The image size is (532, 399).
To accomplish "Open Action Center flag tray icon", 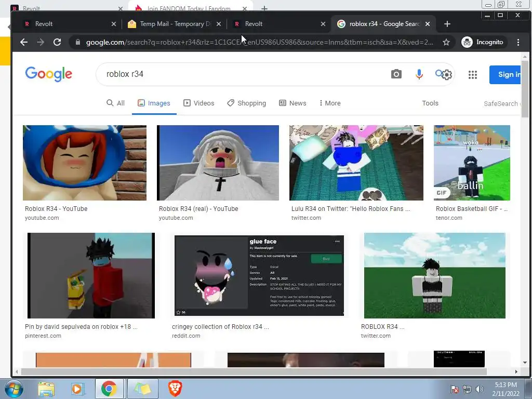I will click(454, 389).
